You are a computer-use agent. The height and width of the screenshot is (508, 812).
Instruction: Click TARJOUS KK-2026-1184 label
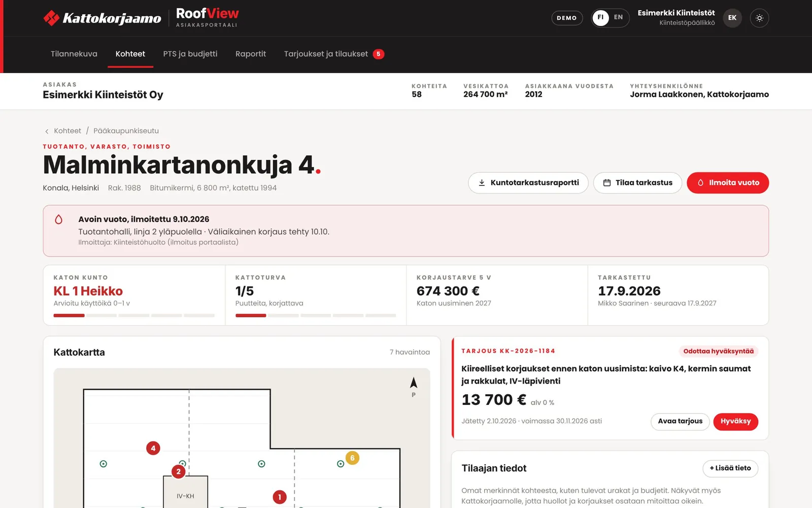(x=508, y=351)
